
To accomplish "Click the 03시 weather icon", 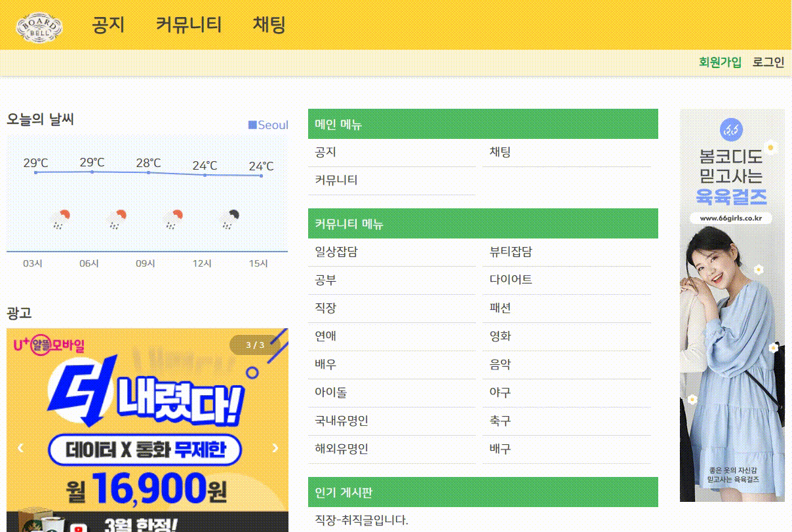I will click(60, 219).
